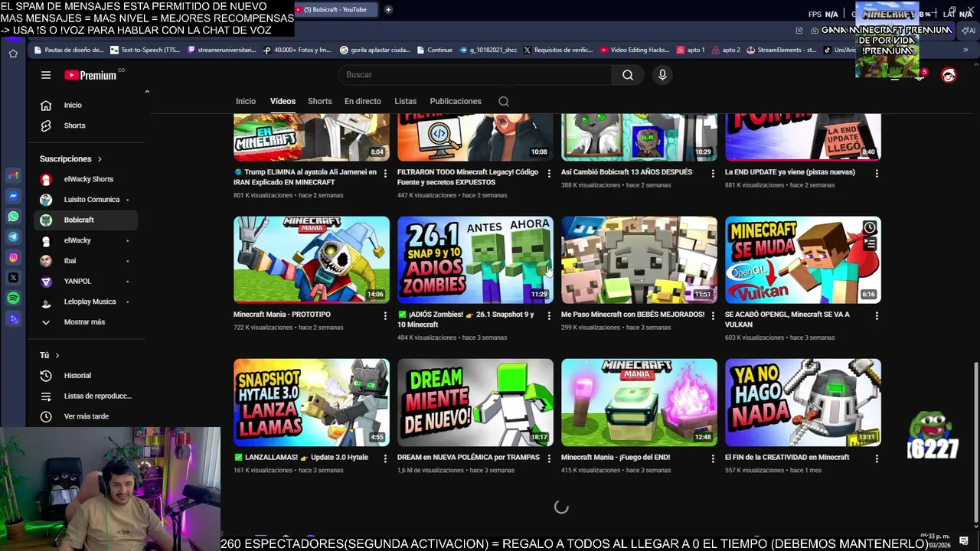Select the Vídeos channel tab
The width and height of the screenshot is (980, 551).
click(283, 101)
